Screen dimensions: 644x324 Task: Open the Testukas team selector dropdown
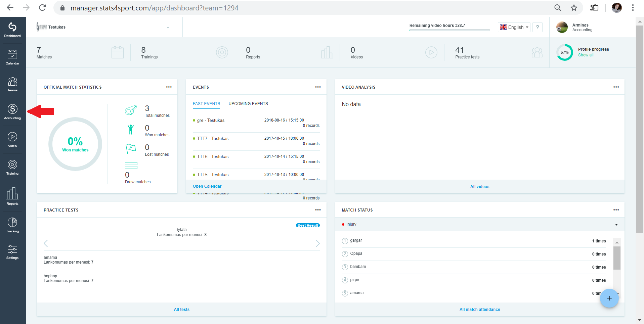click(103, 27)
